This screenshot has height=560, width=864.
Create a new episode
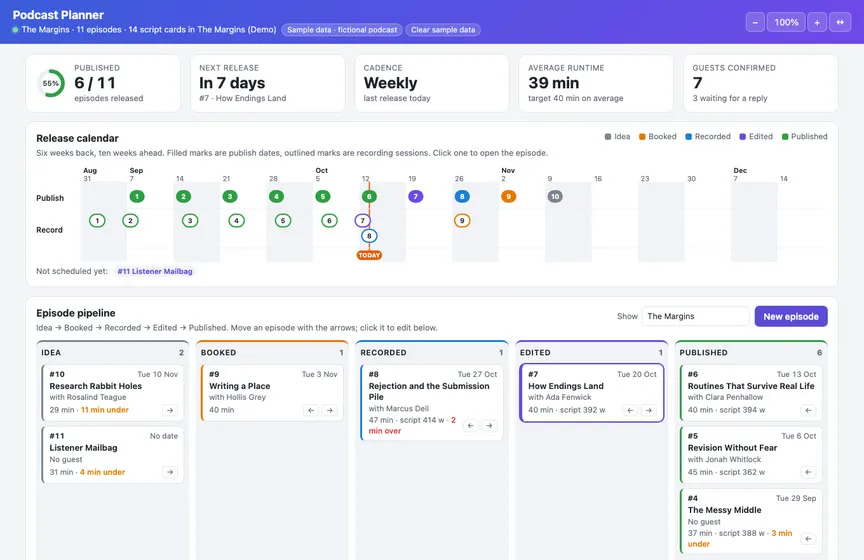791,316
